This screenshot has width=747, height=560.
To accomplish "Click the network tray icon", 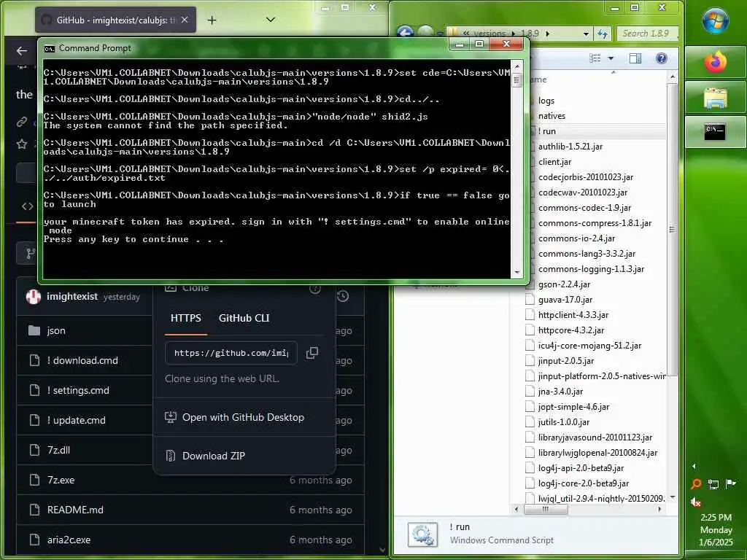I will pyautogui.click(x=713, y=484).
